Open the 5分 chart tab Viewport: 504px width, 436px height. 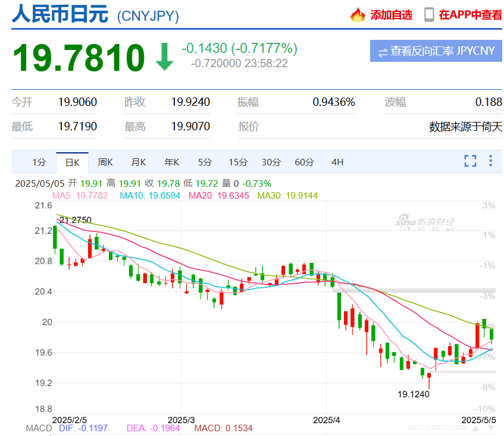[x=205, y=162]
